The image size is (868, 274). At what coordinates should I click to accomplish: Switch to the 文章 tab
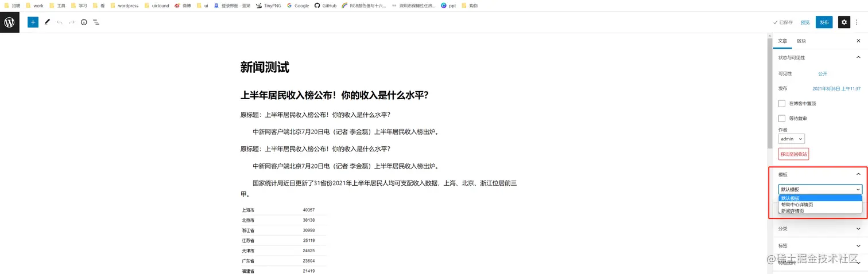point(782,41)
